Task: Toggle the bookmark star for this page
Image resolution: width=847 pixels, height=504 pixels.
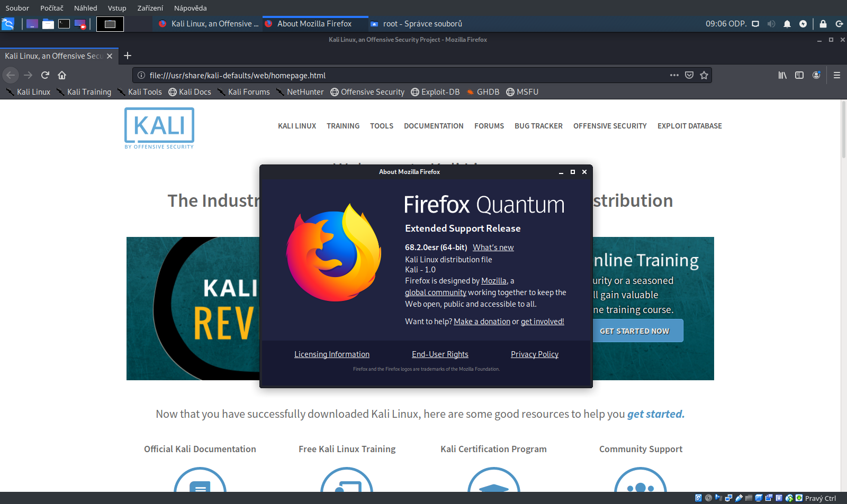Action: 705,75
